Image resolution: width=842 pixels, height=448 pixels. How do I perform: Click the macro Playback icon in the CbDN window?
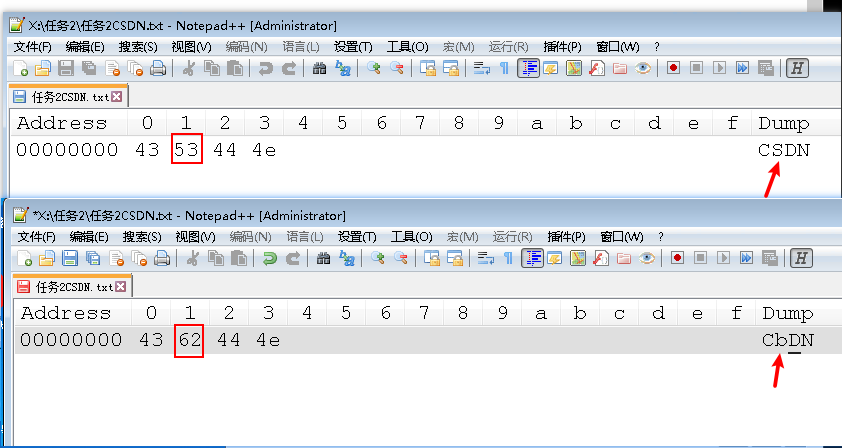click(723, 258)
